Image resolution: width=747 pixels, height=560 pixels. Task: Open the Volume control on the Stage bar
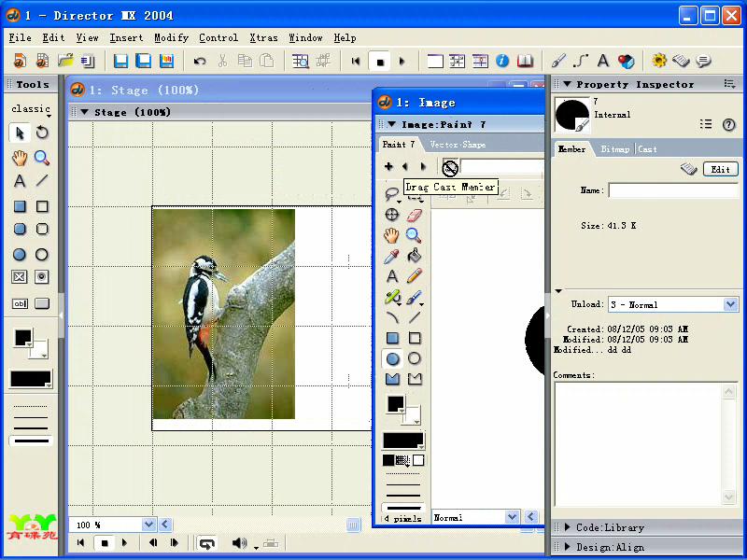coord(239,543)
